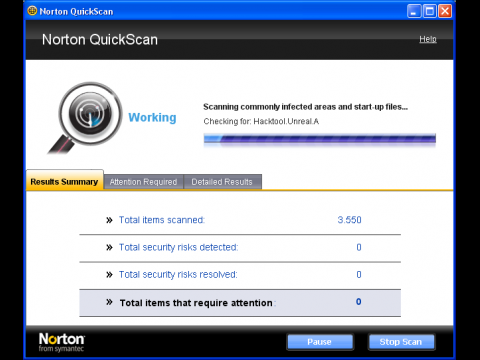
Task: Click the Norton from Symantec logo
Action: 62,342
